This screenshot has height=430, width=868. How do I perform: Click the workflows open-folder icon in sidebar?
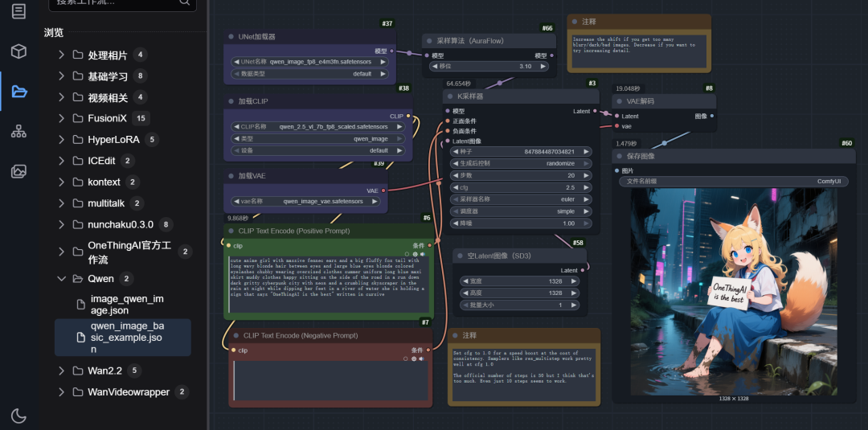[18, 91]
